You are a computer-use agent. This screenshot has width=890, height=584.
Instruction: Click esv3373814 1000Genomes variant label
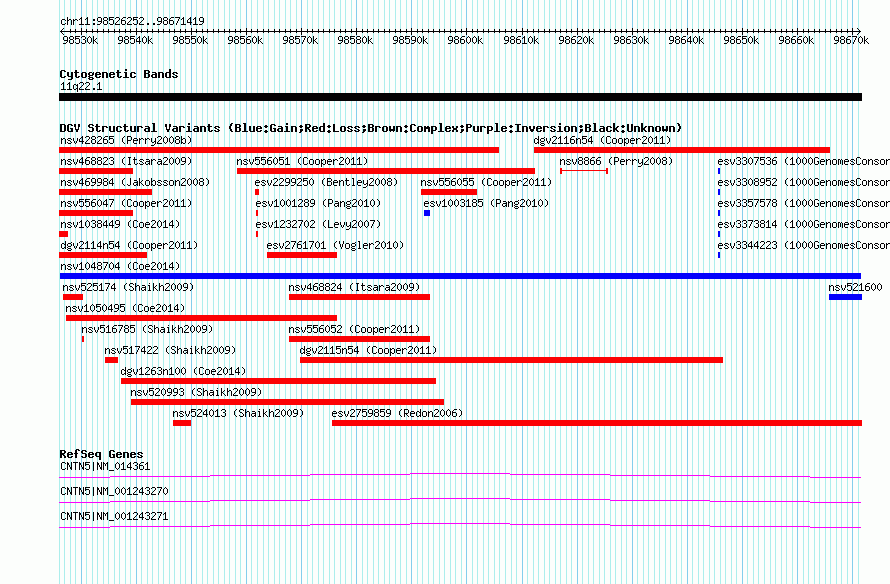point(803,224)
